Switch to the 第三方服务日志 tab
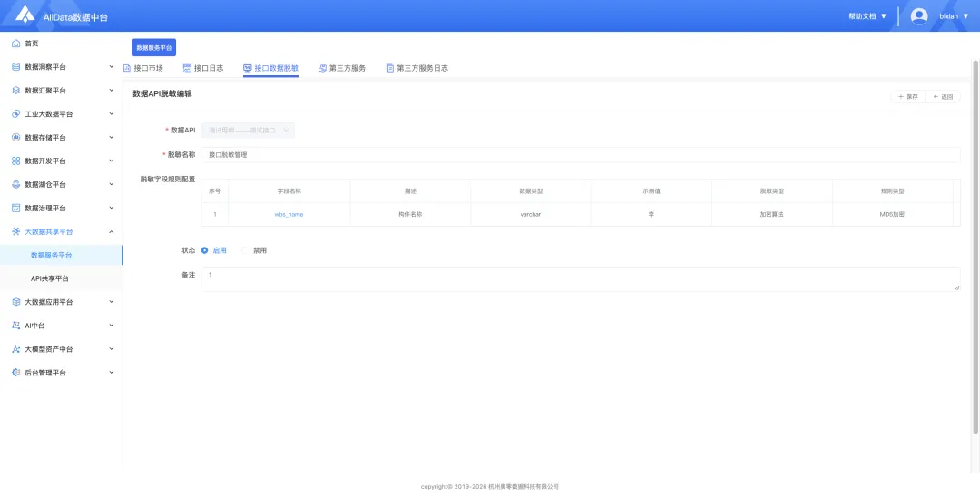Screen dimensions: 980x497 [x=416, y=68]
